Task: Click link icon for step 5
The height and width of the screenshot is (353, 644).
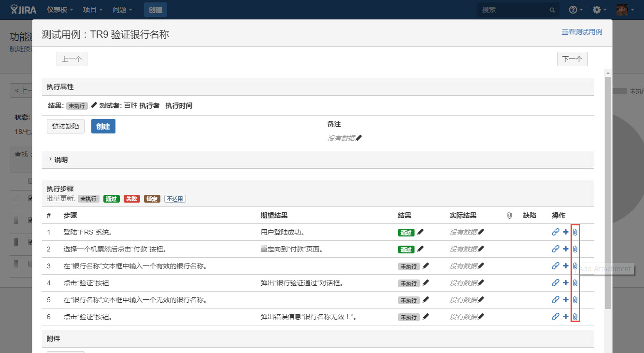Action: pos(556,300)
